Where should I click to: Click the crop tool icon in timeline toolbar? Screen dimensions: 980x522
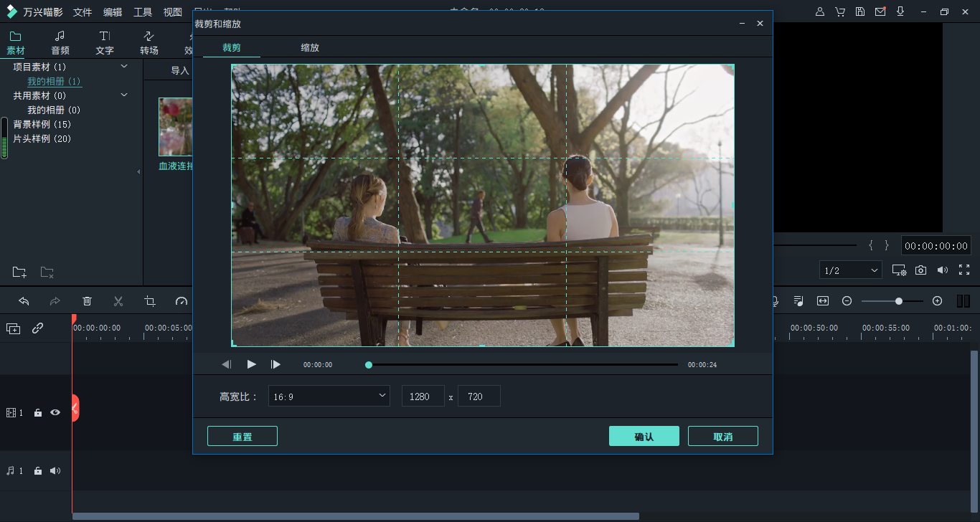(150, 301)
